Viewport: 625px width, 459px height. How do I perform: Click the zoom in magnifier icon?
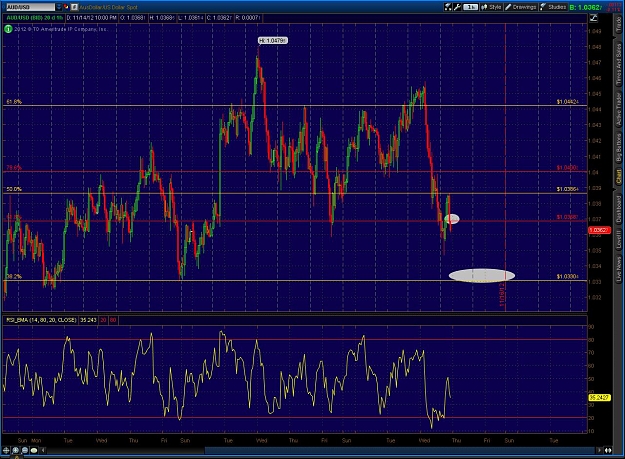pyautogui.click(x=16, y=450)
